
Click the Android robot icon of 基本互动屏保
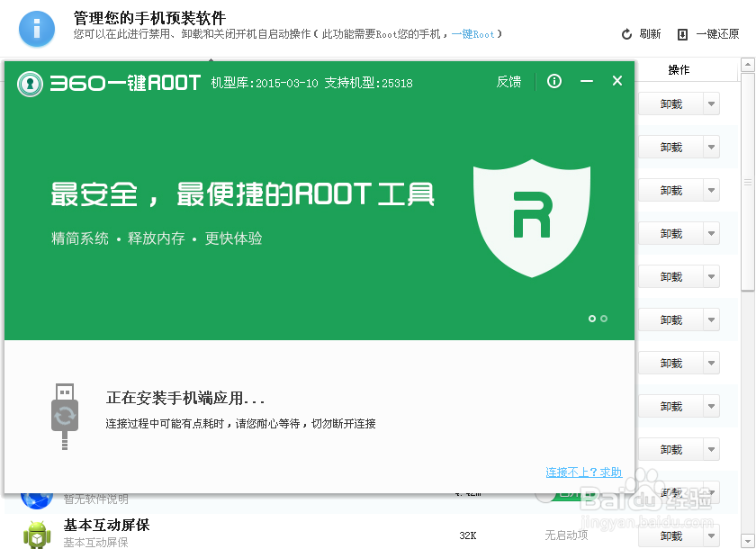pos(37,534)
